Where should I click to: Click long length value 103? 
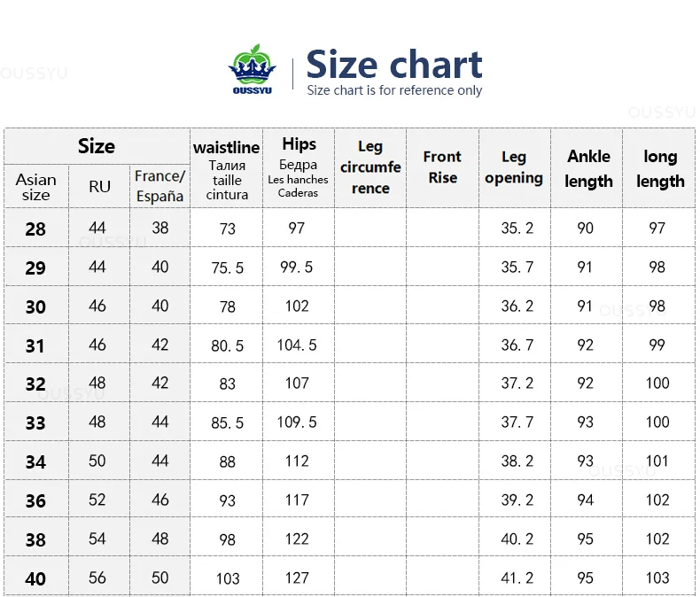657,578
